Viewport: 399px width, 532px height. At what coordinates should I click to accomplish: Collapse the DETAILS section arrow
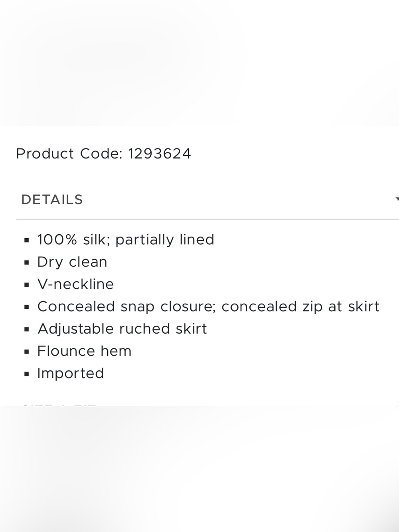pos(397,199)
